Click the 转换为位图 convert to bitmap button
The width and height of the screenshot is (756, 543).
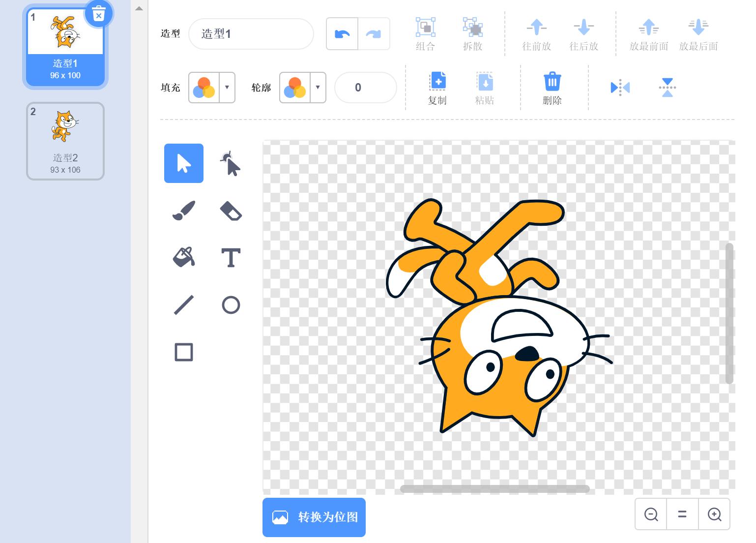[314, 517]
